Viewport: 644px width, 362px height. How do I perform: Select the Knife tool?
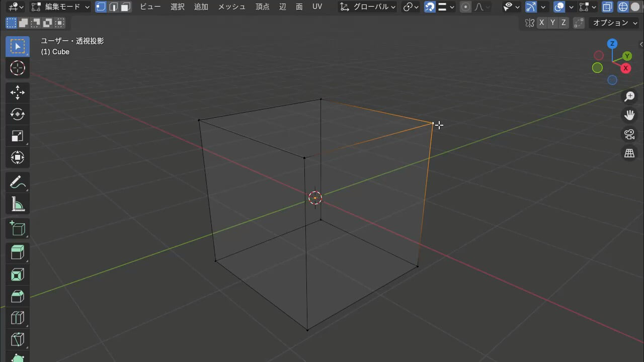(18, 339)
